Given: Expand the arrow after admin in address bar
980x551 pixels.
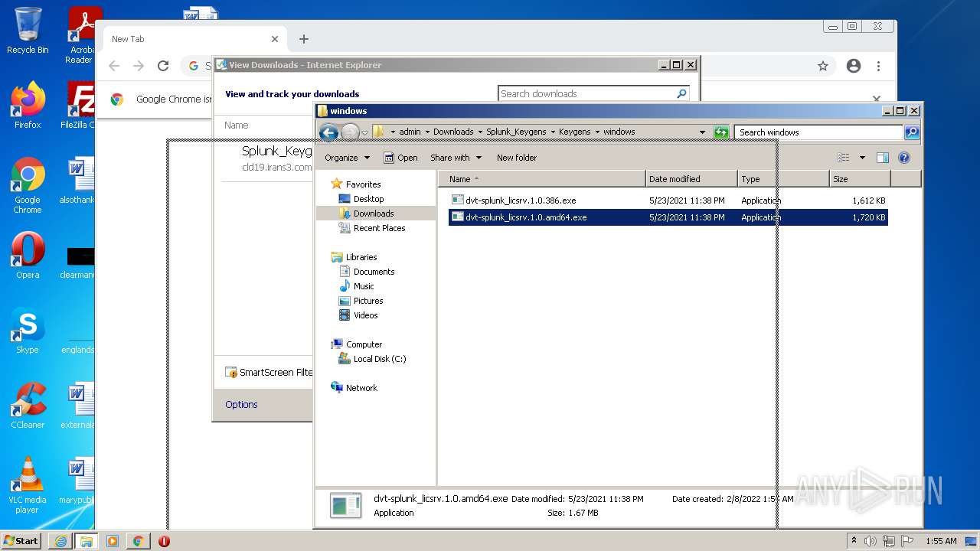Looking at the screenshot, I should coord(427,132).
